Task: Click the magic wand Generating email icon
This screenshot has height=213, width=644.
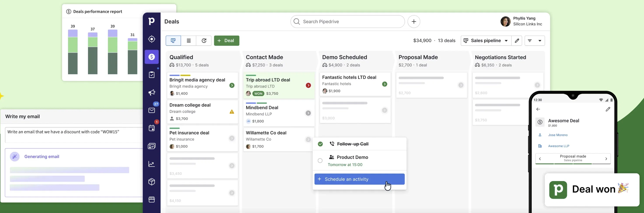Action: 15,157
